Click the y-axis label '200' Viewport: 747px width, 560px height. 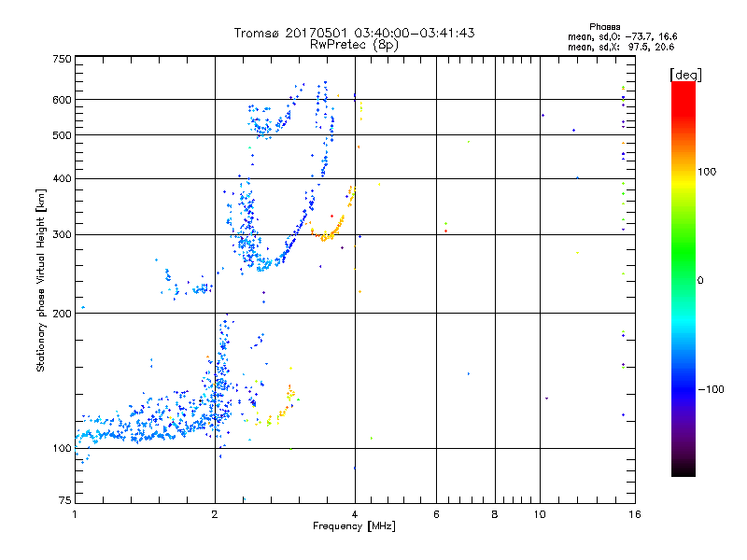coord(62,314)
